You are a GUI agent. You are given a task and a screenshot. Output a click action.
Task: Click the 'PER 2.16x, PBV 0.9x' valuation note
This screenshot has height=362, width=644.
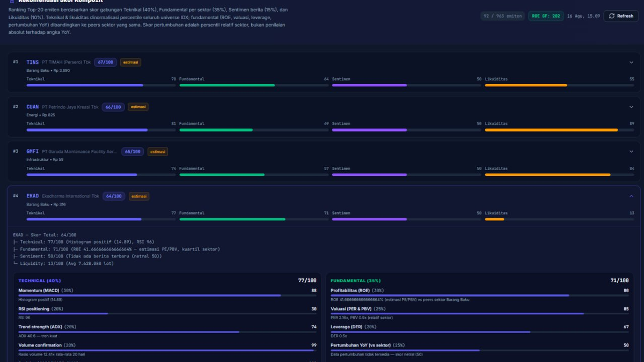[362, 318]
